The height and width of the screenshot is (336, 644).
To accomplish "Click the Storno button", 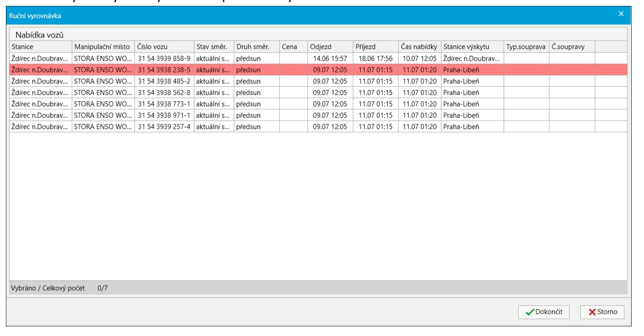I will [602, 312].
